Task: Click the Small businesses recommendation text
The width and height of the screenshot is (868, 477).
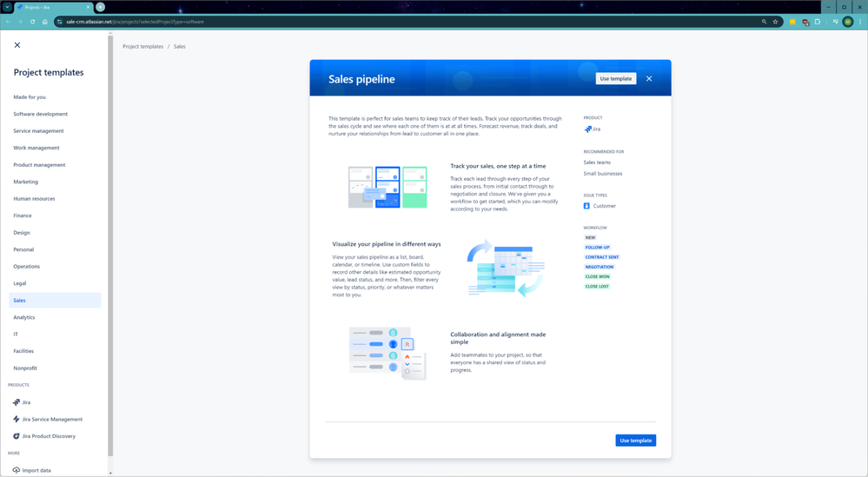Action: click(x=603, y=174)
